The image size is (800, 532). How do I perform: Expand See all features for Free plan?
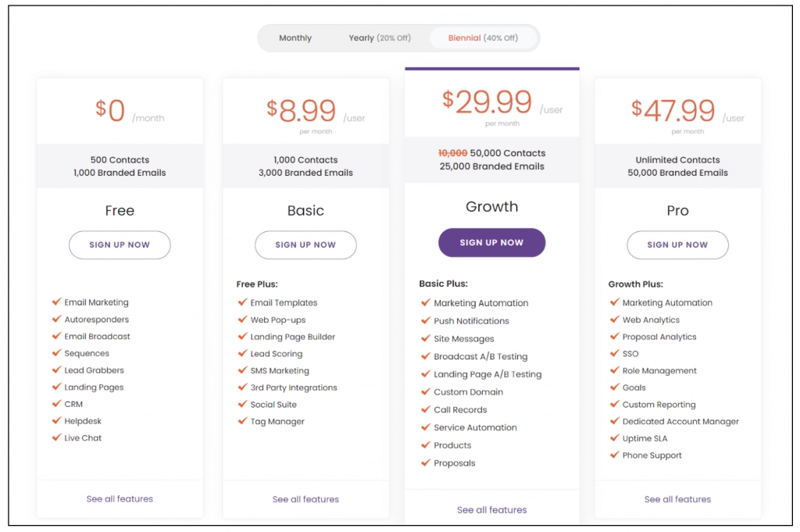coord(120,498)
